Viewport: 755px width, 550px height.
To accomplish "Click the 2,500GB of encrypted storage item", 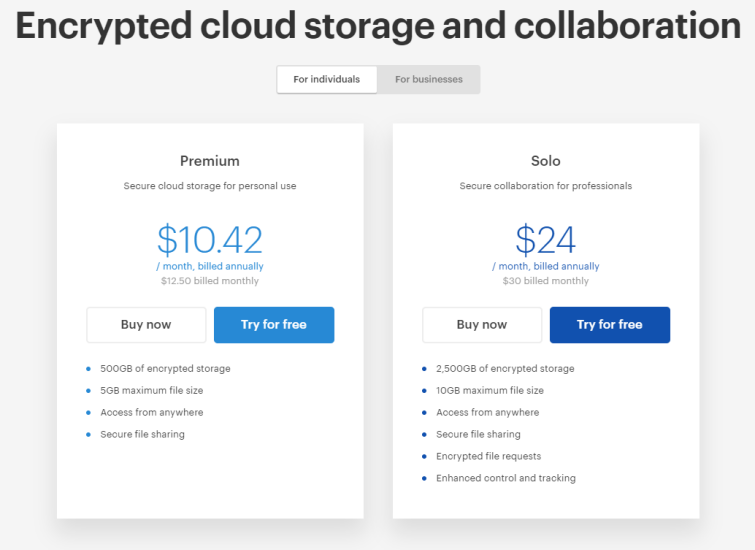I will pos(505,368).
